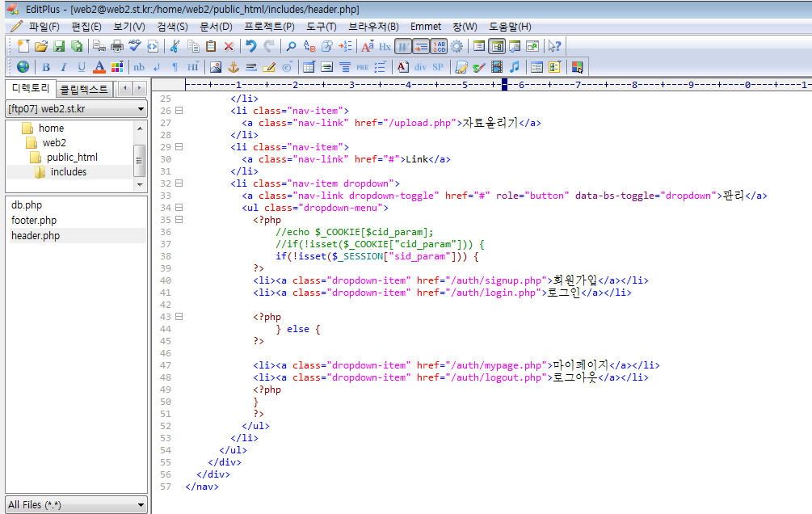
Task: Select the public_html folder
Action: point(72,157)
